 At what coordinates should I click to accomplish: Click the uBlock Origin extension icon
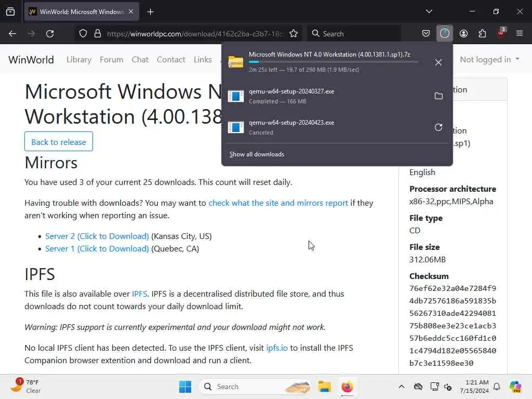click(x=501, y=33)
